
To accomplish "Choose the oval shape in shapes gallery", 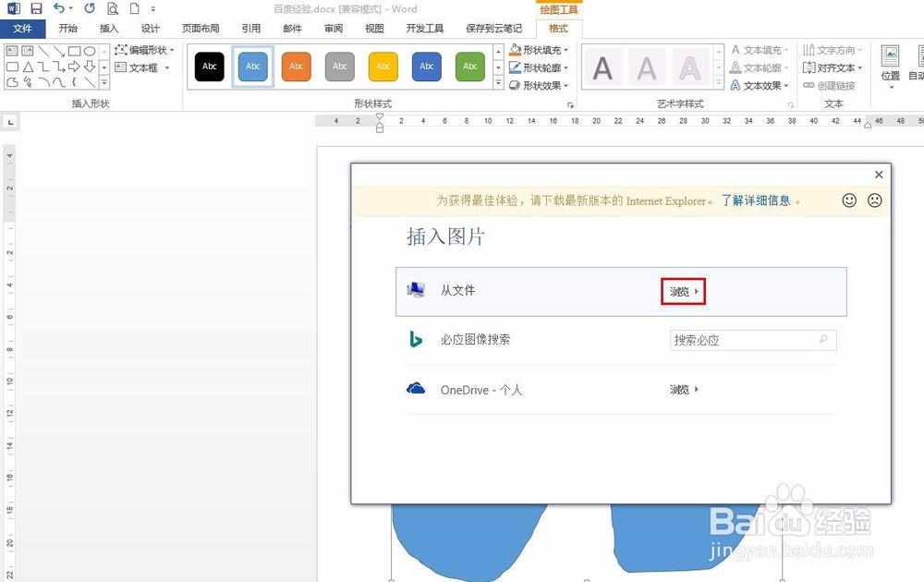I will [90, 51].
